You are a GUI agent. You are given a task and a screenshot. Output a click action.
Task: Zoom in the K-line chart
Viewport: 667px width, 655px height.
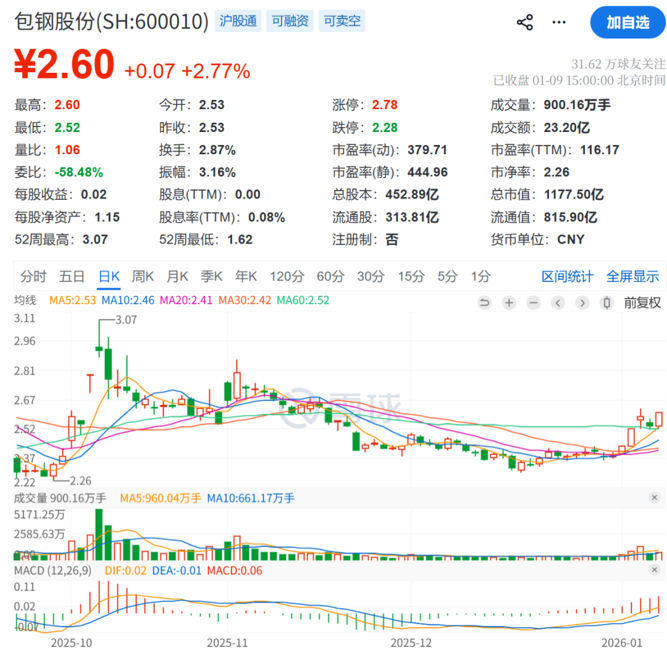coord(509,302)
